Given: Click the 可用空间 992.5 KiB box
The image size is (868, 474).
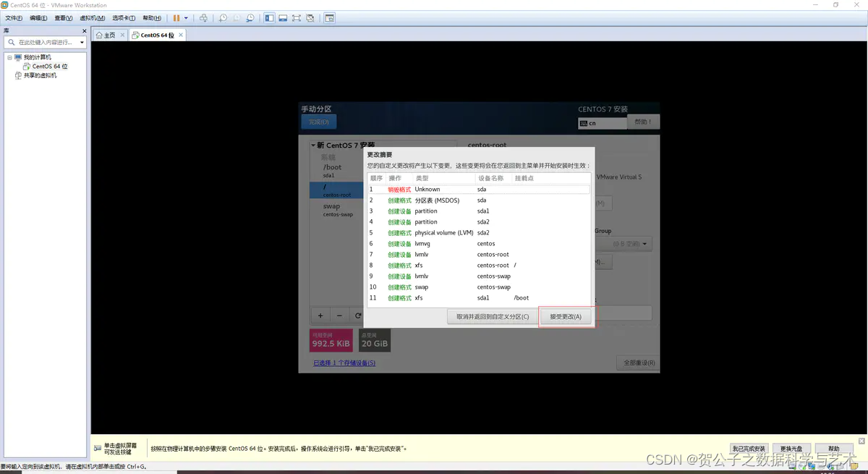Looking at the screenshot, I should point(331,340).
